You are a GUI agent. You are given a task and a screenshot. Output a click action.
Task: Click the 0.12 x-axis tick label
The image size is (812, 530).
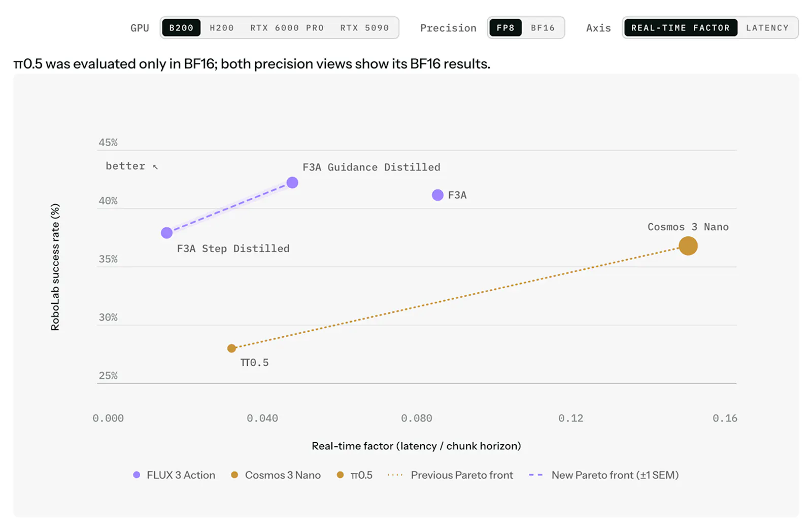click(571, 418)
